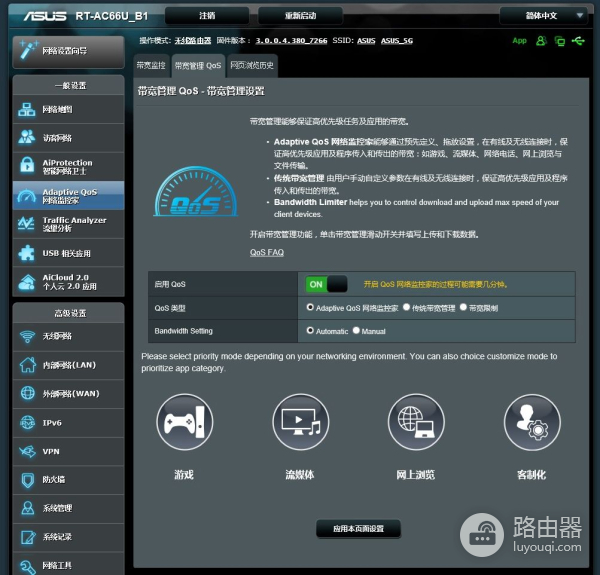Image resolution: width=600 pixels, height=575 pixels.
Task: Select the Bandwidth Limiter (带宽限制) radio
Action: tap(463, 307)
